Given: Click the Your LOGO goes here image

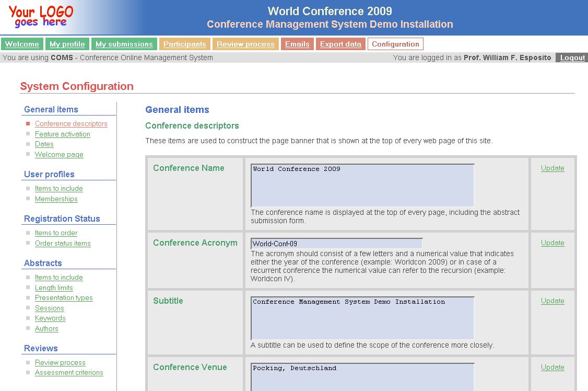Looking at the screenshot, I should pyautogui.click(x=41, y=17).
